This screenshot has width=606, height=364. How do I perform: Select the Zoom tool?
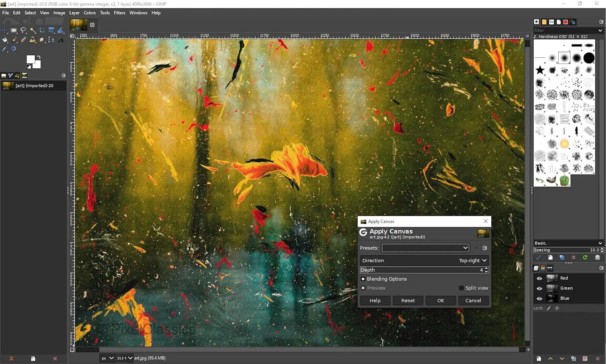click(14, 49)
